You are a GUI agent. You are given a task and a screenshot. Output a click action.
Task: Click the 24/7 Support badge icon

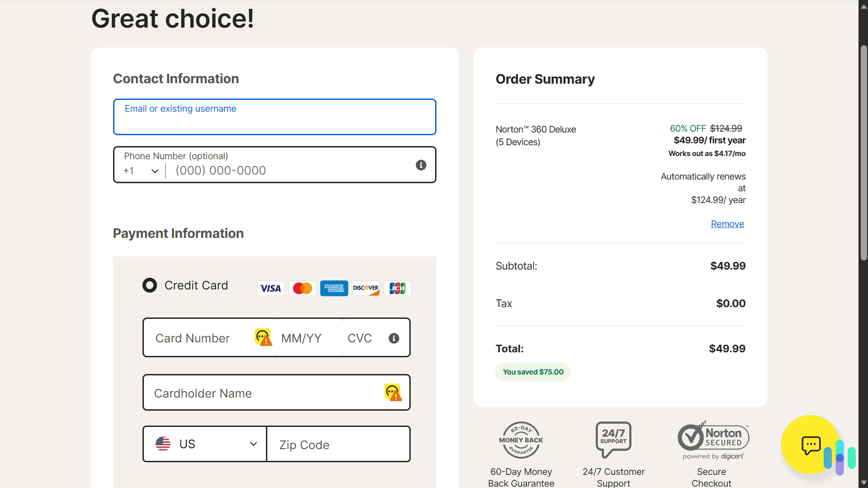tap(613, 440)
